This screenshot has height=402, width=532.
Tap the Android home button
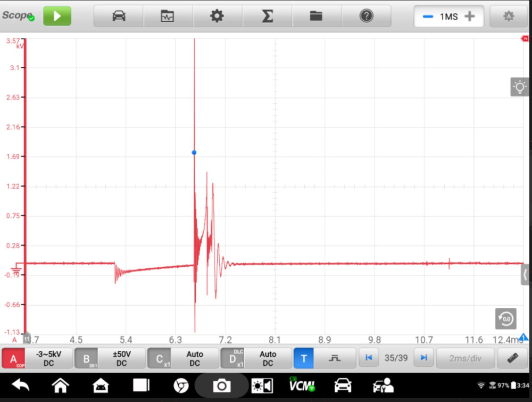[x=60, y=385]
